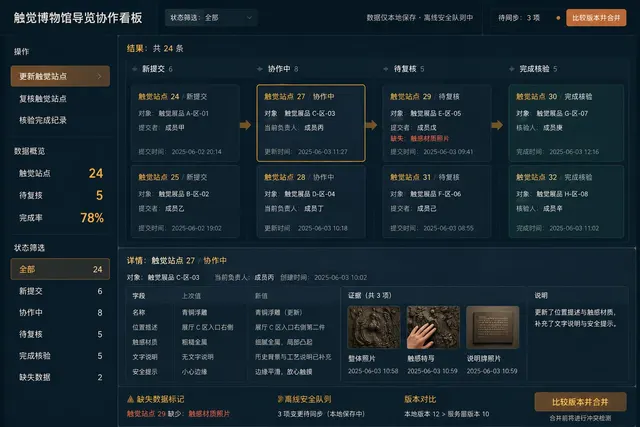The height and width of the screenshot is (427, 640).
Task: View the 触感特写 evidence thumbnail
Action: 433,327
